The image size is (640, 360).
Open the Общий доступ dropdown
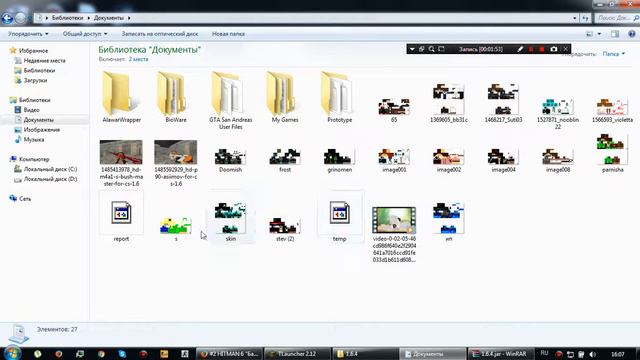click(x=85, y=34)
